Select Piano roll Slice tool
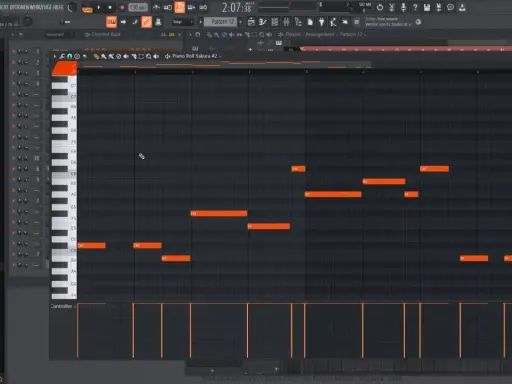 point(133,56)
